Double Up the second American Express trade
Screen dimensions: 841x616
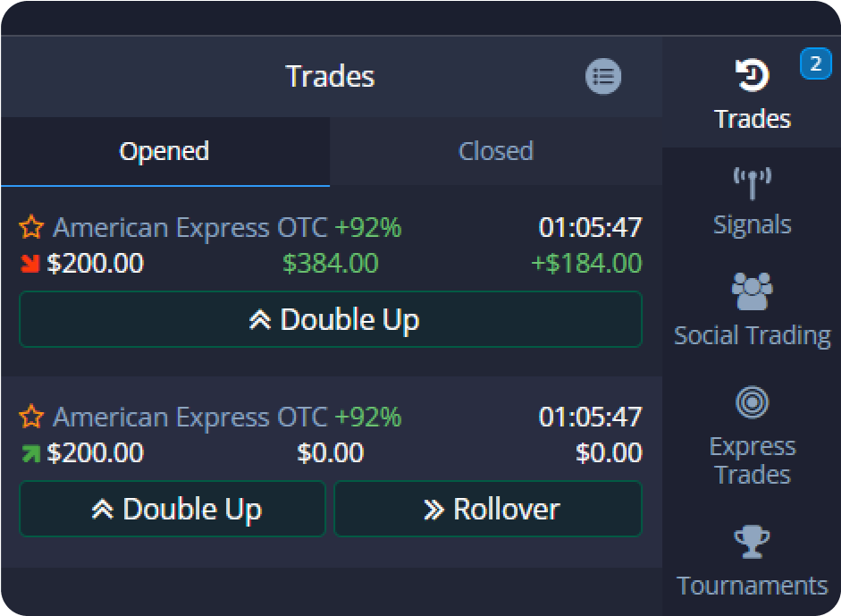tap(172, 510)
